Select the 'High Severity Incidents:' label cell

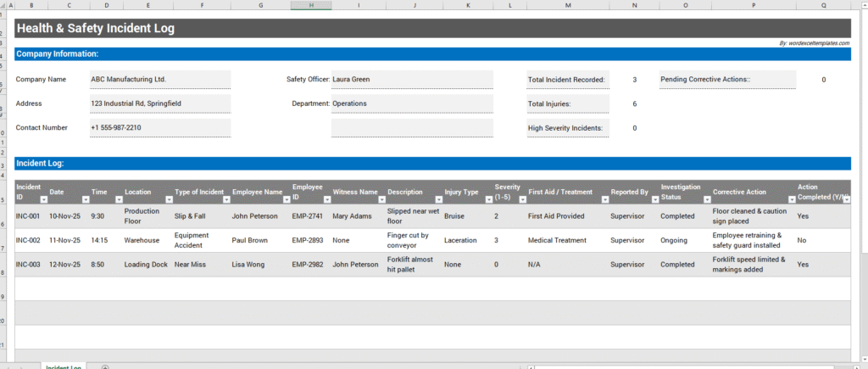pos(568,128)
